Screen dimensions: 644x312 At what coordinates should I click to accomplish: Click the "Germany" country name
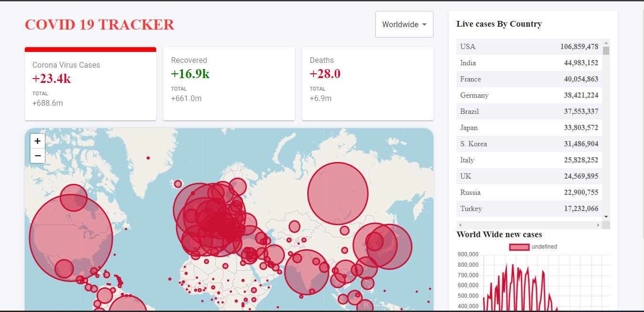tap(474, 95)
